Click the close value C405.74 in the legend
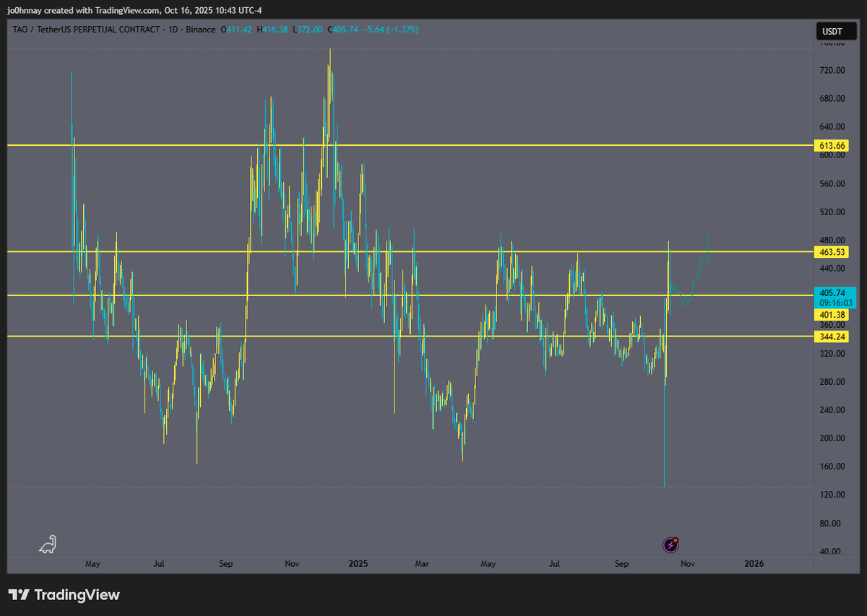The height and width of the screenshot is (616, 867). [343, 30]
